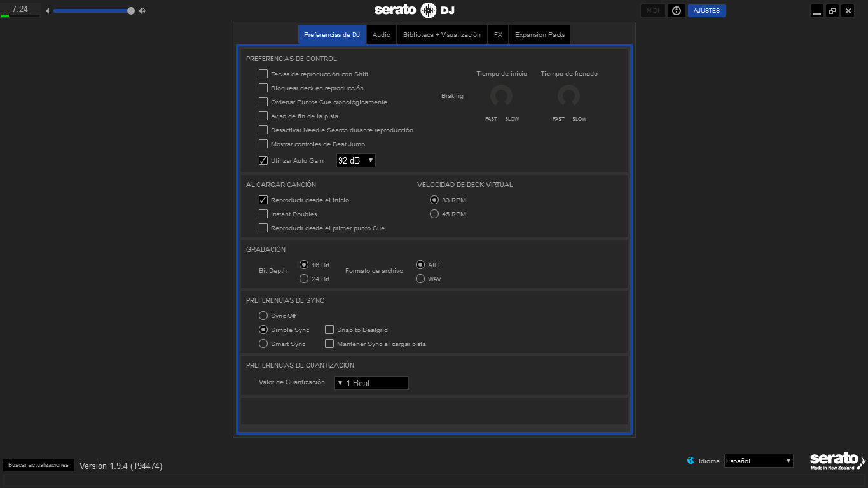Image resolution: width=868 pixels, height=488 pixels.
Task: Enable Snap to Beatgrid
Action: tap(329, 330)
